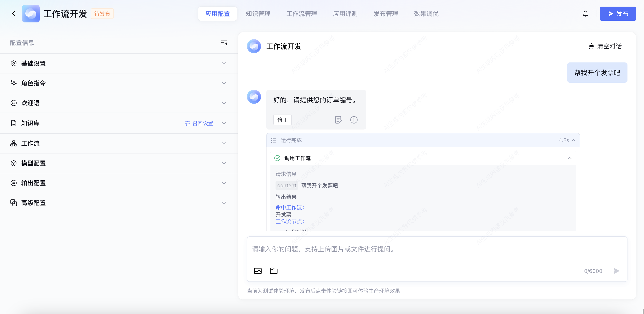The width and height of the screenshot is (644, 314).
Task: Open notifications bell icon
Action: 585,14
